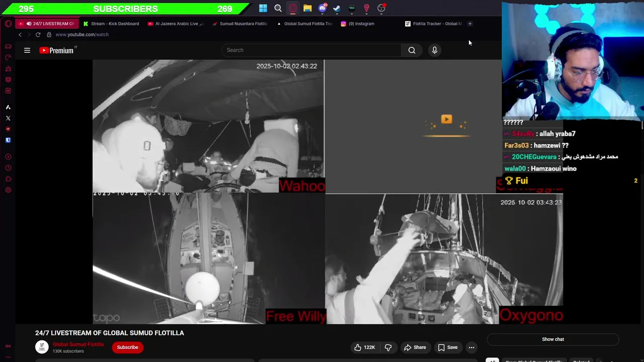644x362 pixels.
Task: Switch to (9) Instagram tab
Action: click(x=369, y=24)
